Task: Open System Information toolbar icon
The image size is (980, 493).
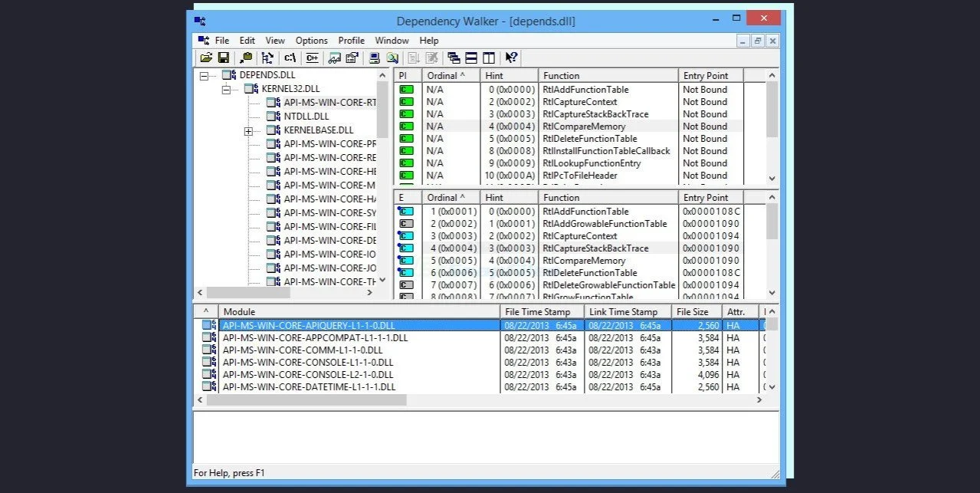Action: tap(375, 58)
